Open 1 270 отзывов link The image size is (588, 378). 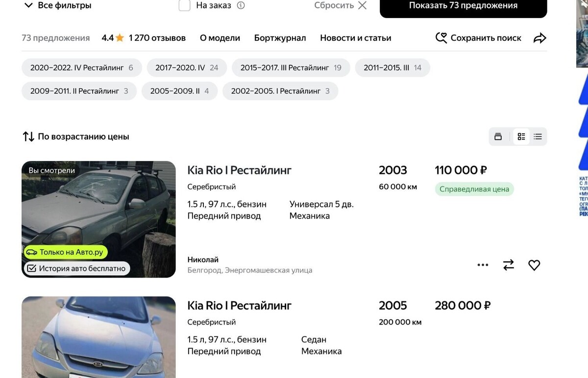(x=157, y=38)
